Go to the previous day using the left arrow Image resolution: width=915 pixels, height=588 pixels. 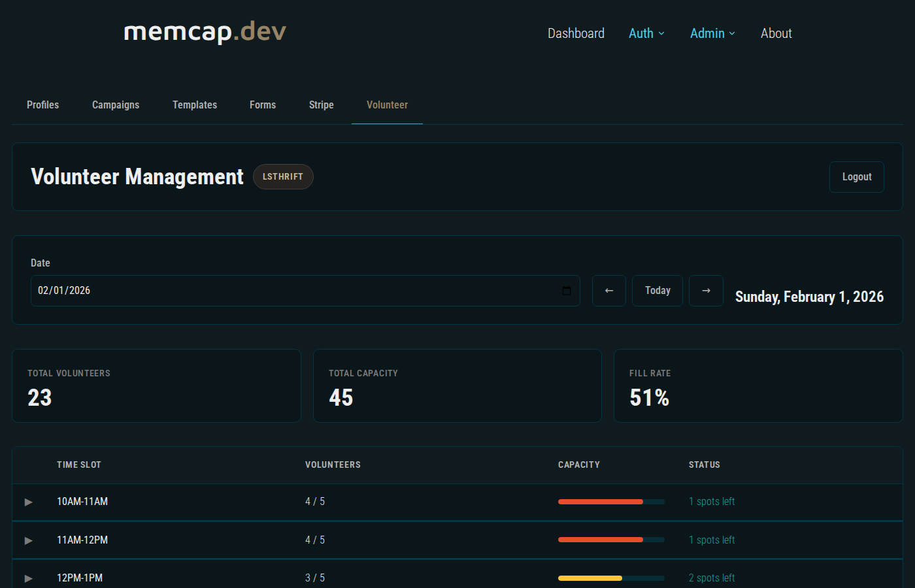tap(608, 290)
